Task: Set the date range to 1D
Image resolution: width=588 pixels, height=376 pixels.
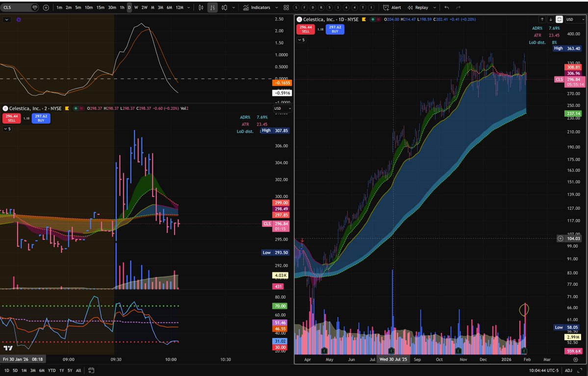Action: [x=6, y=371]
